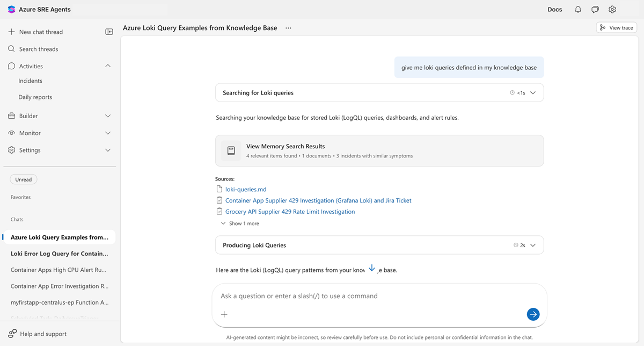
Task: Click the View trace button
Action: [616, 28]
